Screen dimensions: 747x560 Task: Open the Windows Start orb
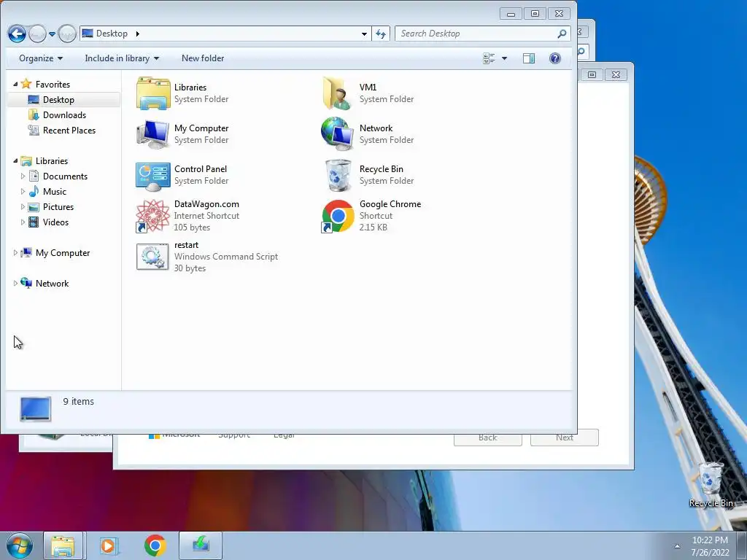pyautogui.click(x=20, y=545)
